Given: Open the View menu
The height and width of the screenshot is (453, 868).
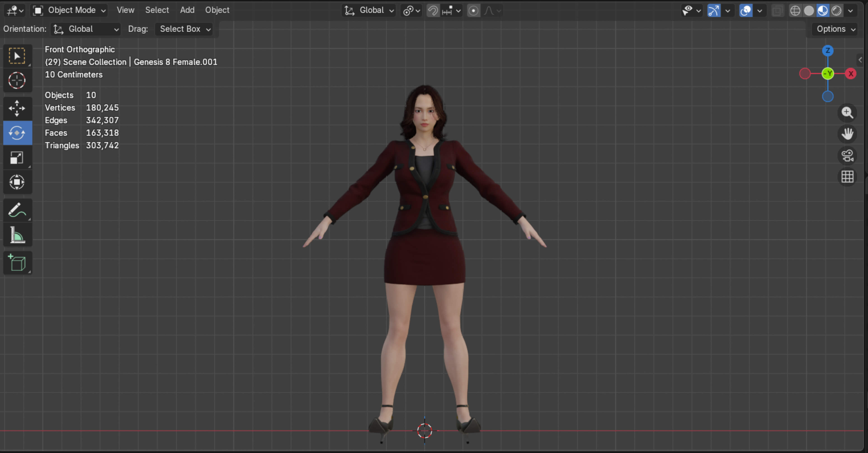Looking at the screenshot, I should click(125, 10).
